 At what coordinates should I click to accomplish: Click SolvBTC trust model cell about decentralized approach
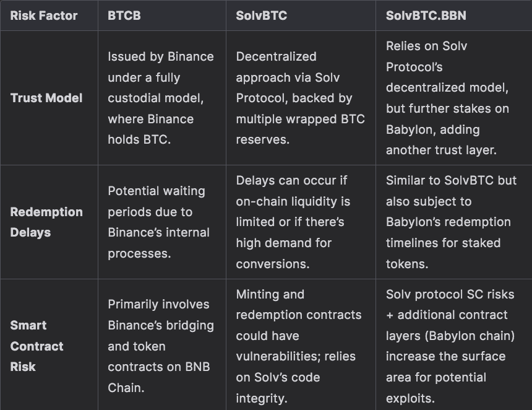tap(299, 98)
